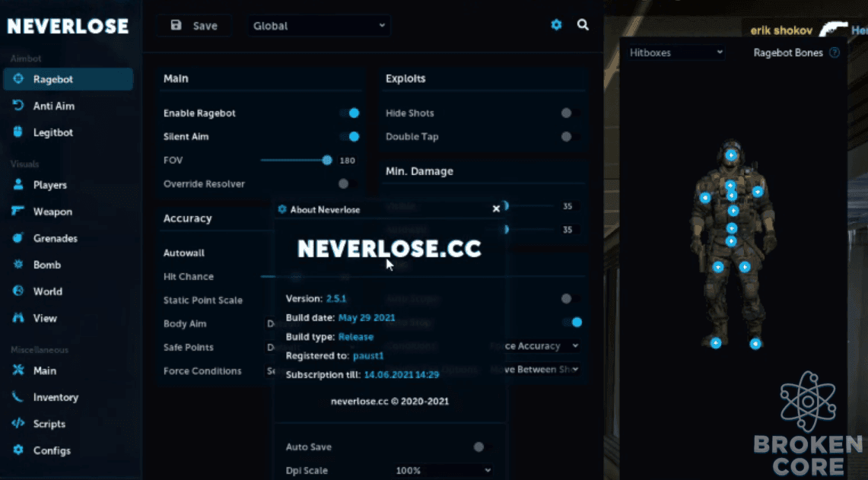Open the Scripts code icon

[x=18, y=423]
